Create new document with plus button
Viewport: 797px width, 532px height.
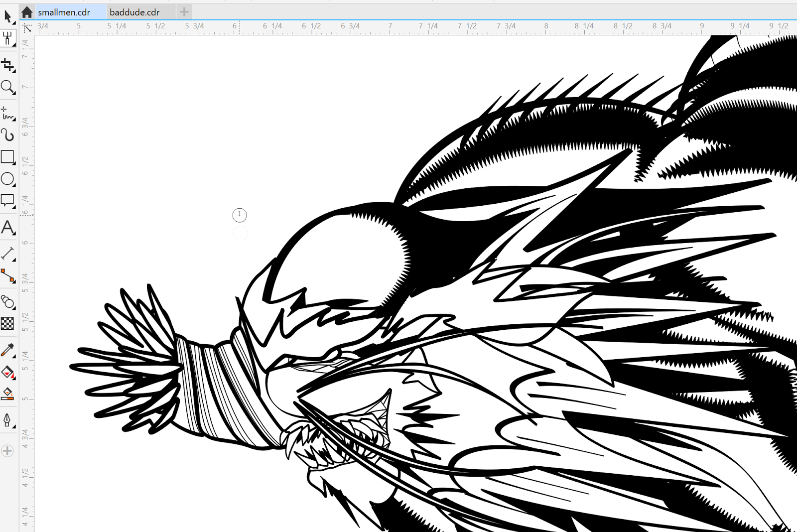[x=184, y=11]
